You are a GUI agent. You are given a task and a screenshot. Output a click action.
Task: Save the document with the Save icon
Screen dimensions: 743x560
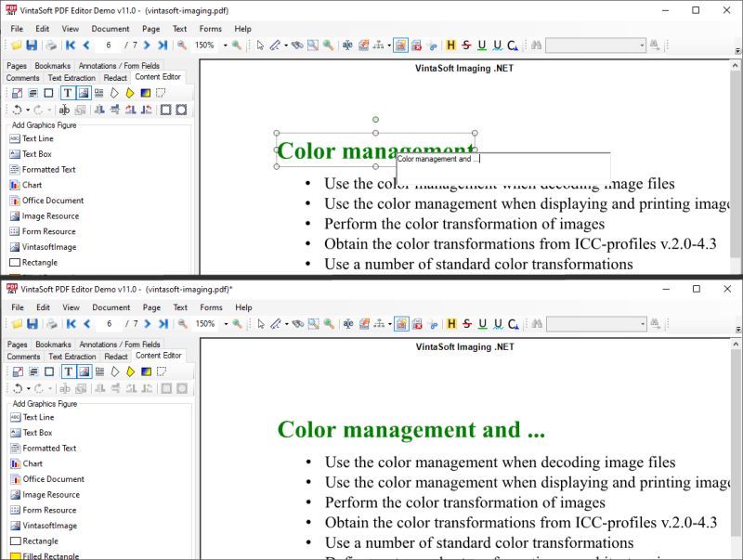click(x=31, y=45)
